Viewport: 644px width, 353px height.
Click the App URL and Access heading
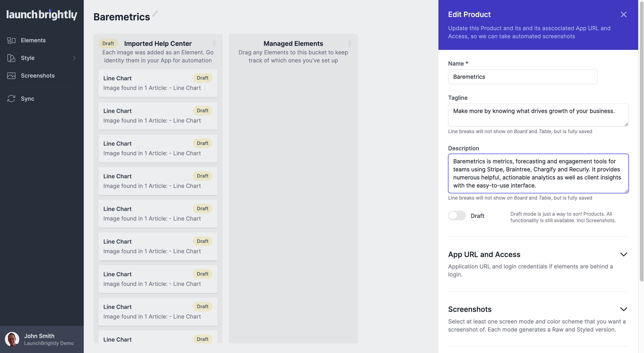pyautogui.click(x=484, y=254)
